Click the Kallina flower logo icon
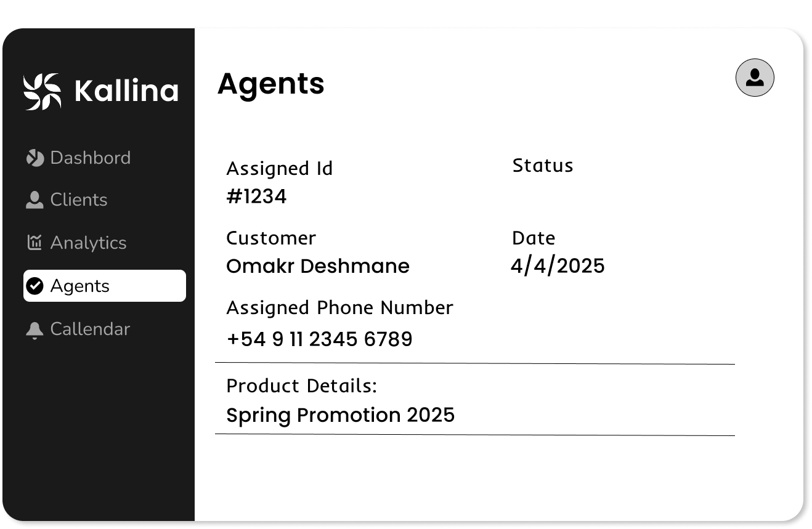The width and height of the screenshot is (812, 529). [x=41, y=90]
